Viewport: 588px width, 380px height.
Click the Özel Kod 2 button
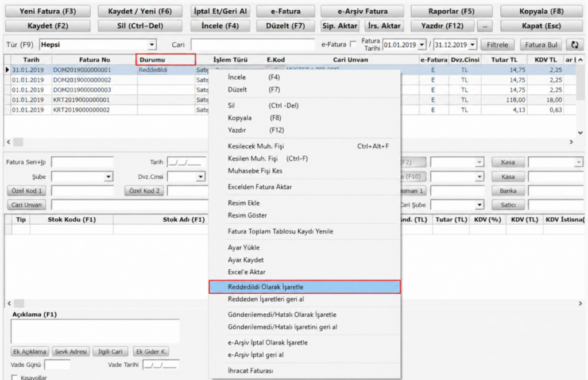point(144,191)
